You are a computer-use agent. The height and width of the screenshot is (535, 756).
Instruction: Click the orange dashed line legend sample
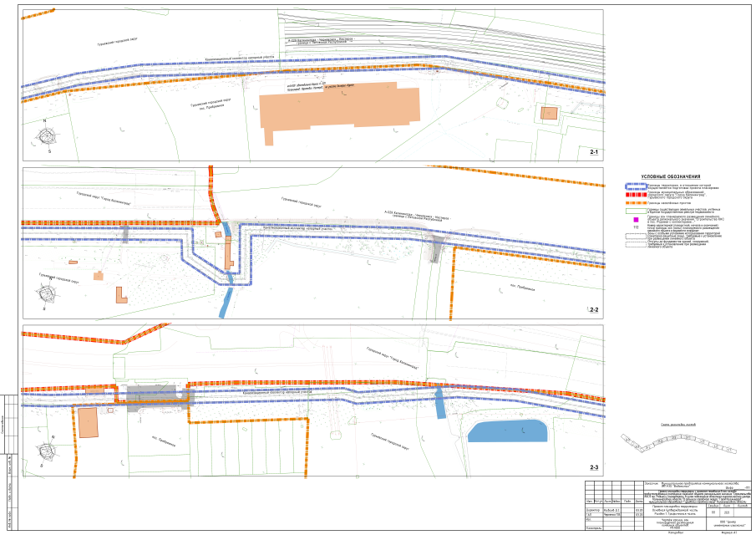tap(636, 203)
